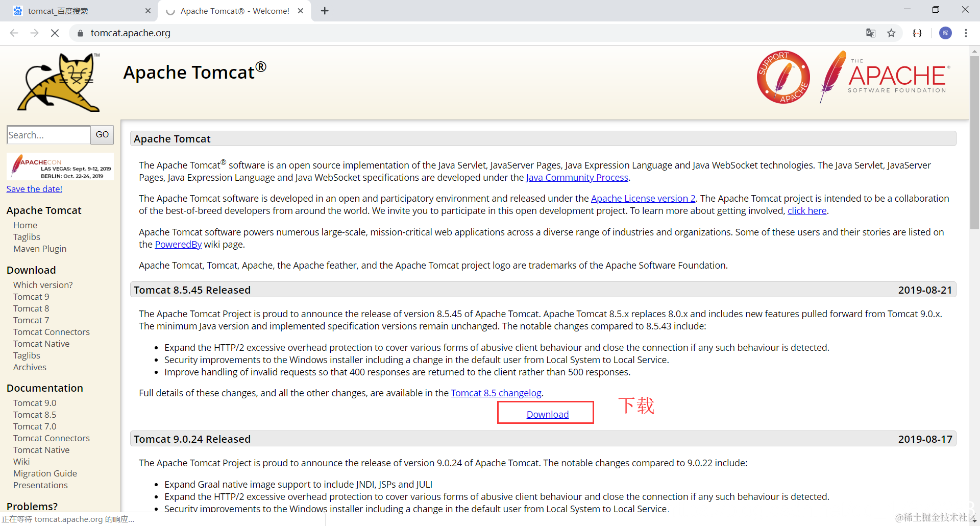Click the padlock site info icon
The height and width of the screenshot is (526, 980).
(x=80, y=33)
